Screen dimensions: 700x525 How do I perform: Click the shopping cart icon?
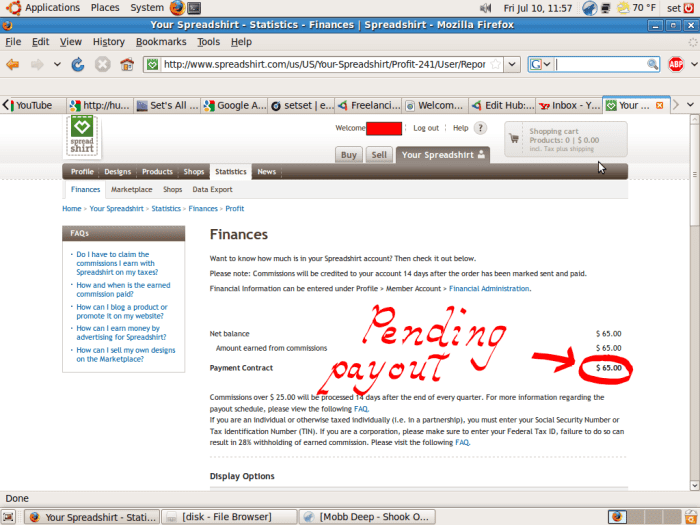point(515,139)
